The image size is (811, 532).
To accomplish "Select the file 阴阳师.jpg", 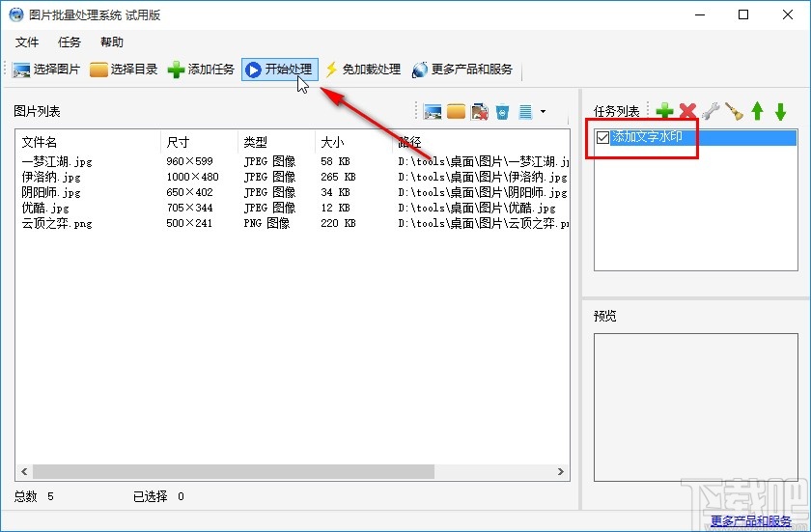I will point(51,193).
